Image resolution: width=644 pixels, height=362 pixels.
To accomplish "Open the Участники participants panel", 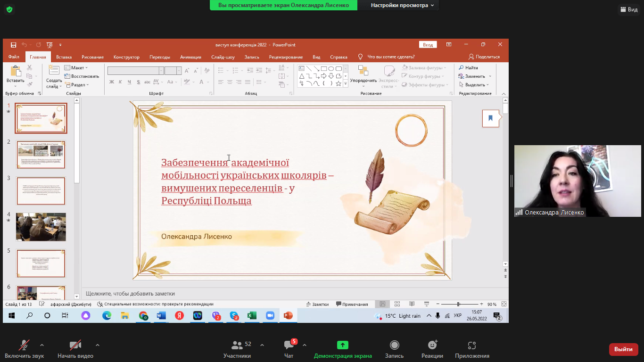I will [237, 346].
